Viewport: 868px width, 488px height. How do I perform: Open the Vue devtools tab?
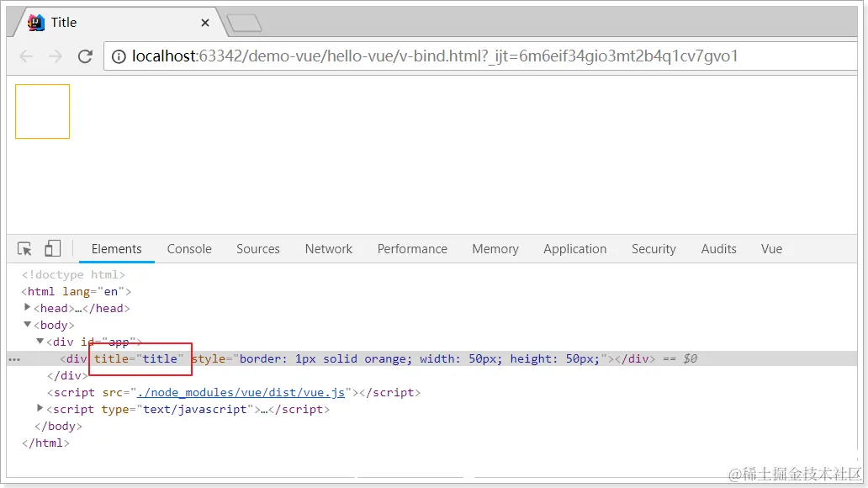point(771,249)
